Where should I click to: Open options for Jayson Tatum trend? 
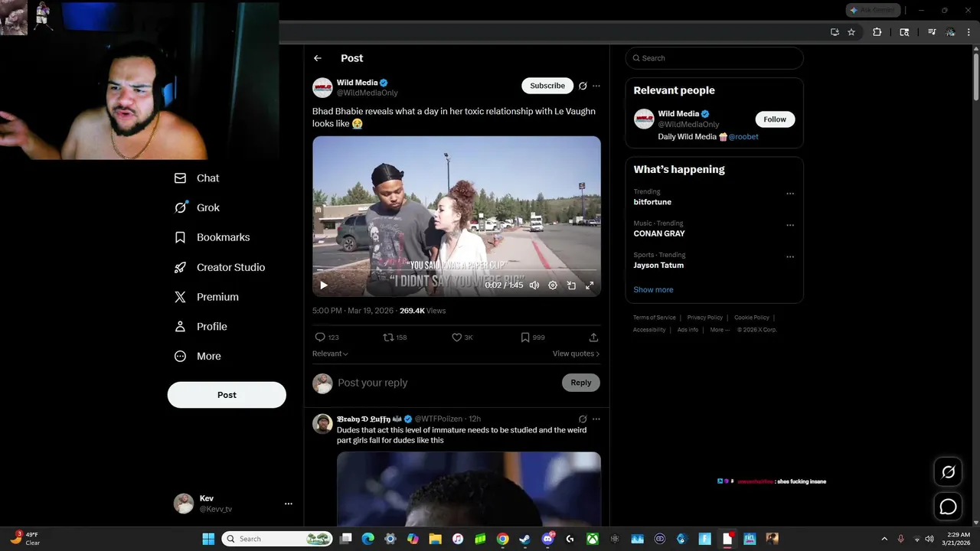pyautogui.click(x=790, y=256)
